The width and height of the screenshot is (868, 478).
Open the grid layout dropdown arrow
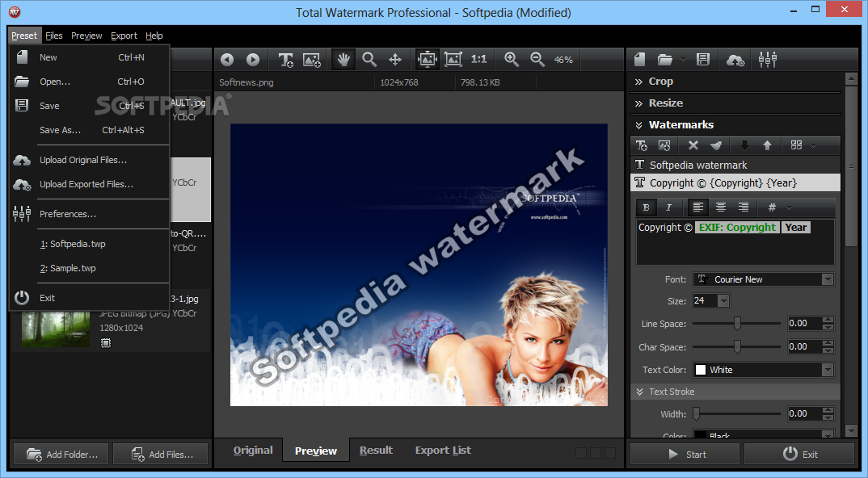pos(813,145)
